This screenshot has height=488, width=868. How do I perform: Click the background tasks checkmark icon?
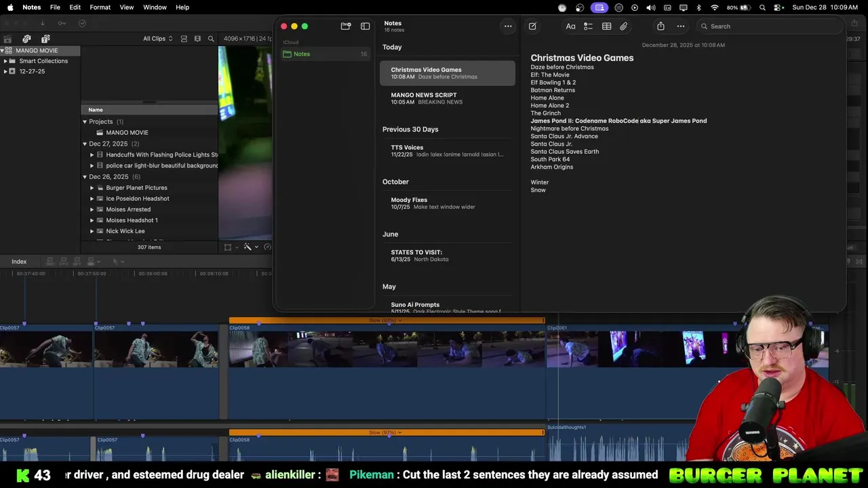[82, 23]
